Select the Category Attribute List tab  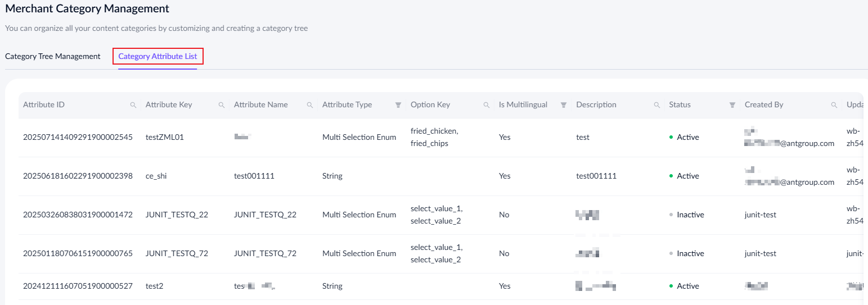click(158, 56)
